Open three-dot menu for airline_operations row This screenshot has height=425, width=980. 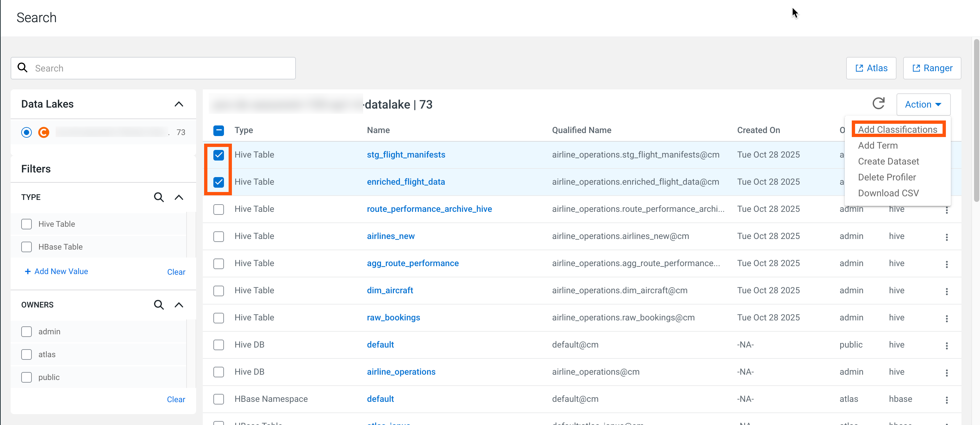coord(946,373)
